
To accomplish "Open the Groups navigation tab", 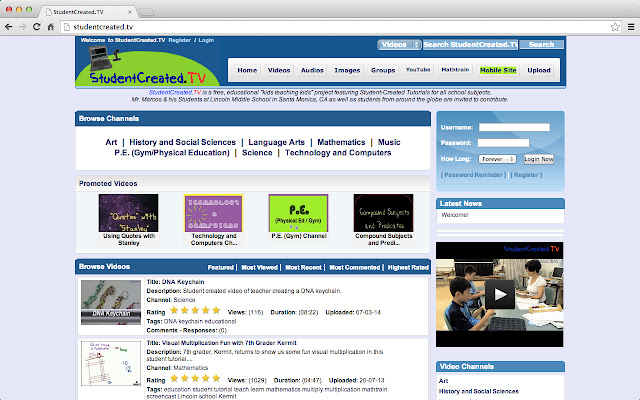I will point(383,70).
